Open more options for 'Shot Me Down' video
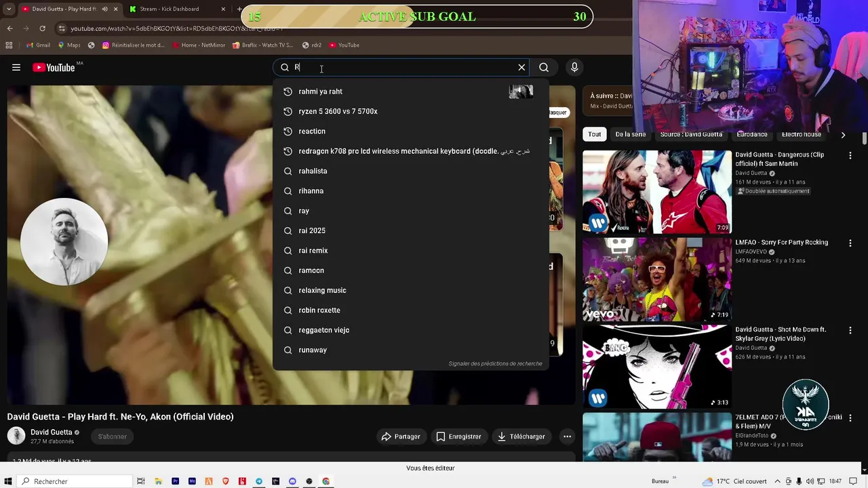868x488 pixels. pyautogui.click(x=850, y=331)
